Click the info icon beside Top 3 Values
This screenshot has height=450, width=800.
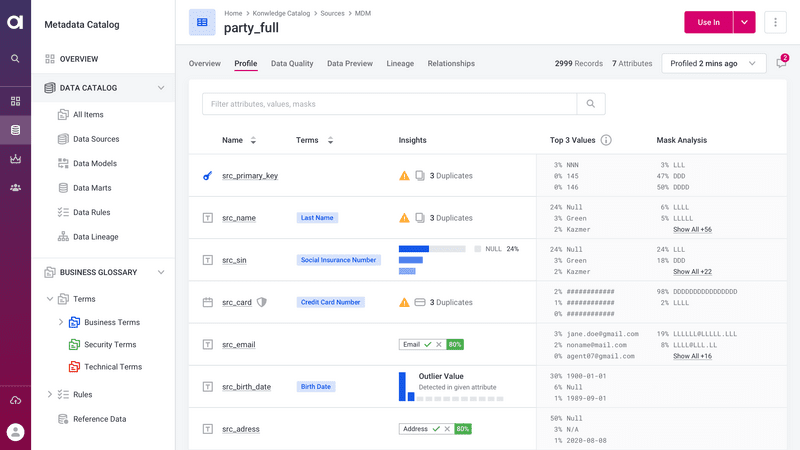606,140
